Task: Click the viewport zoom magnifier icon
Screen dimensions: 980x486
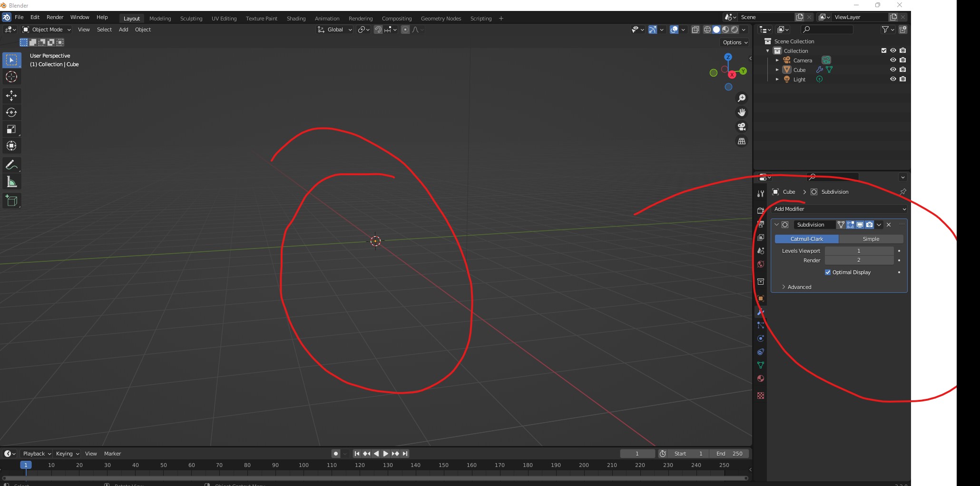Action: tap(742, 98)
